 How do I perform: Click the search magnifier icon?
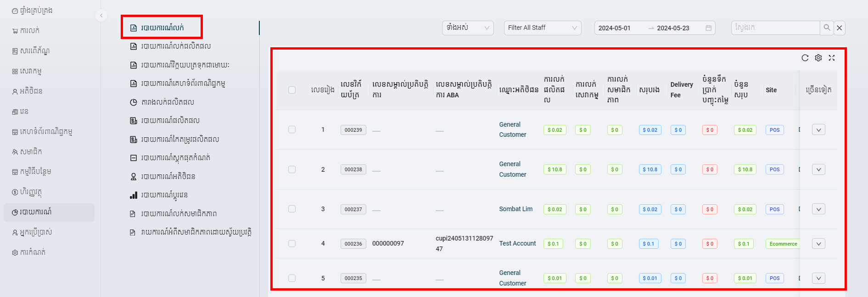tap(826, 28)
